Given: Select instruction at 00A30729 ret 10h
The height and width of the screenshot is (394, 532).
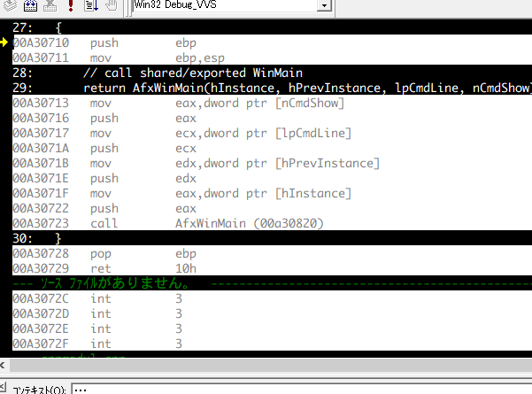Looking at the screenshot, I should click(x=272, y=268).
